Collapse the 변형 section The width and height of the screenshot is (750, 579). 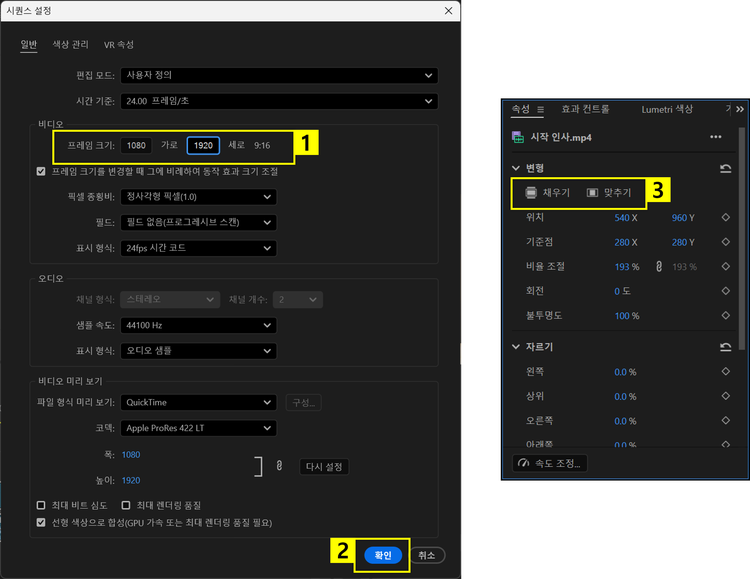516,168
